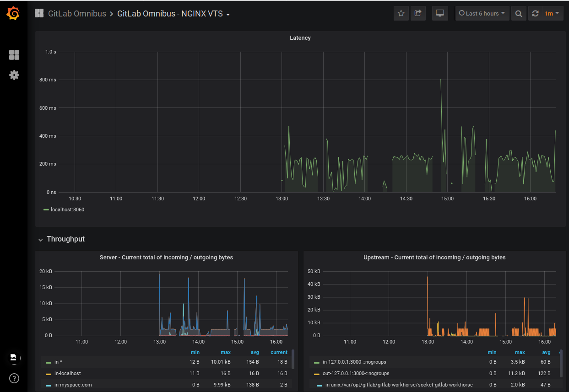Change color of out-127.0.0.1:3000 series swatch
Image resolution: width=569 pixels, height=392 pixels.
pos(317,374)
